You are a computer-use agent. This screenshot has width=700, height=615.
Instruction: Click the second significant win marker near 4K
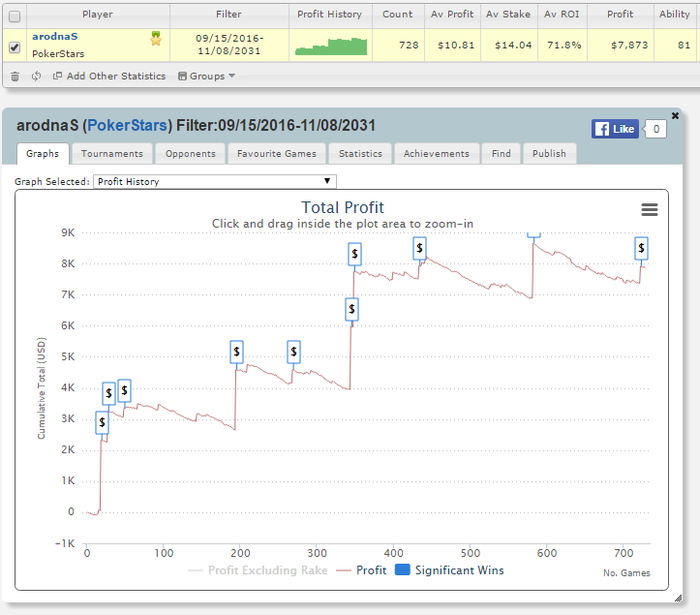click(x=124, y=391)
